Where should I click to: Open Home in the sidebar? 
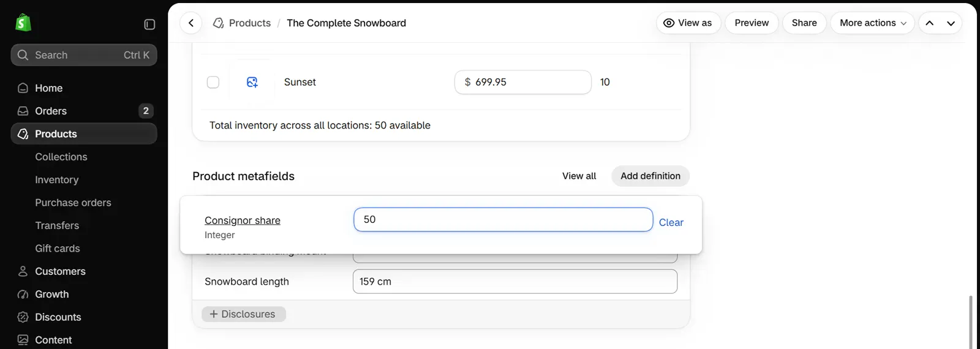point(84,88)
